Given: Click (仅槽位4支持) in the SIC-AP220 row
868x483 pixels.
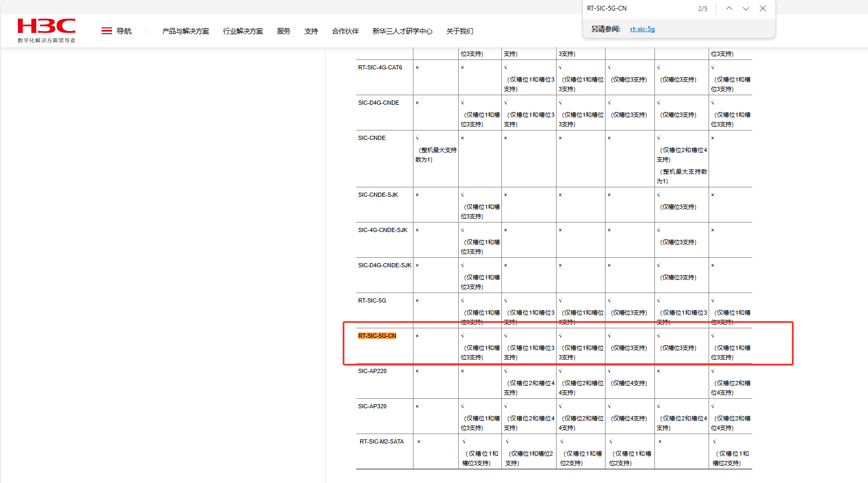Looking at the screenshot, I should pyautogui.click(x=629, y=383).
